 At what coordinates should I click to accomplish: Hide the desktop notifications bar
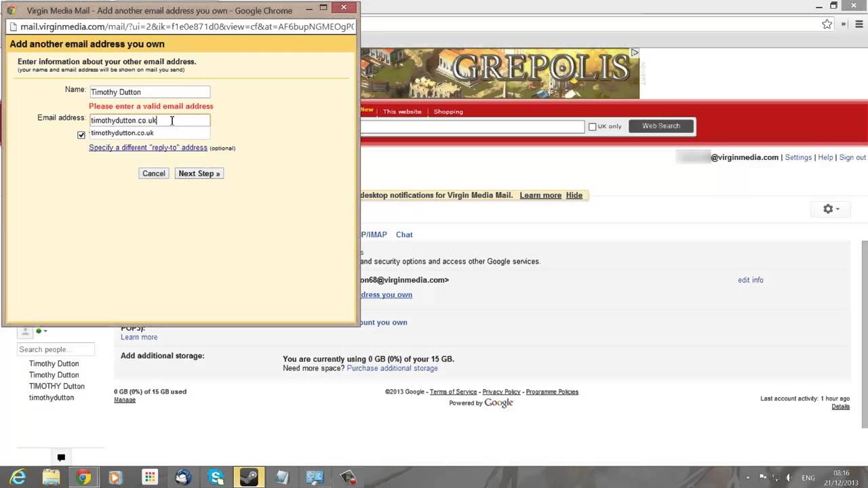pos(574,195)
